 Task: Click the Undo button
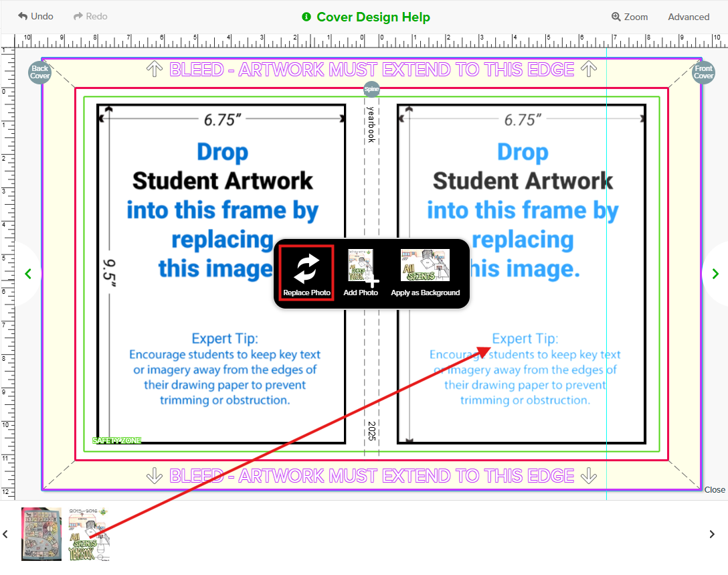pyautogui.click(x=36, y=16)
